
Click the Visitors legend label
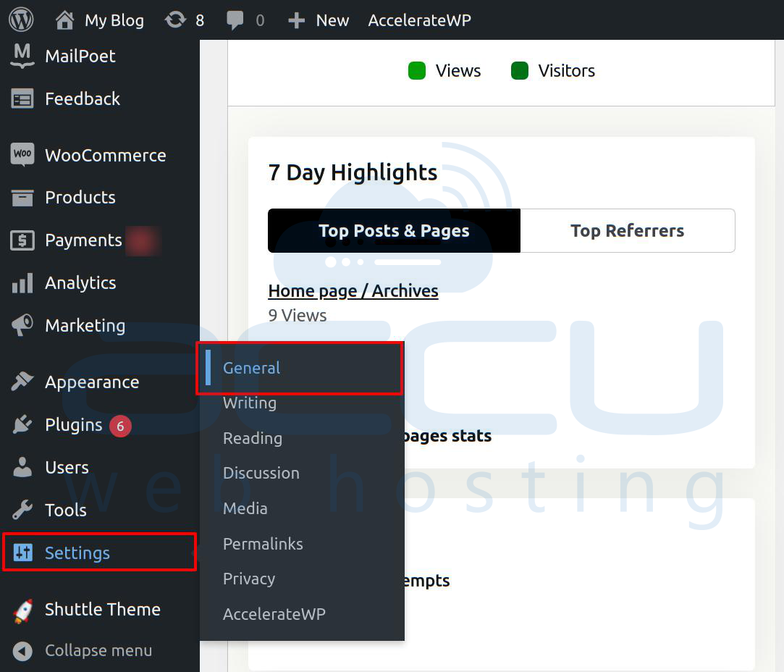pyautogui.click(x=567, y=70)
